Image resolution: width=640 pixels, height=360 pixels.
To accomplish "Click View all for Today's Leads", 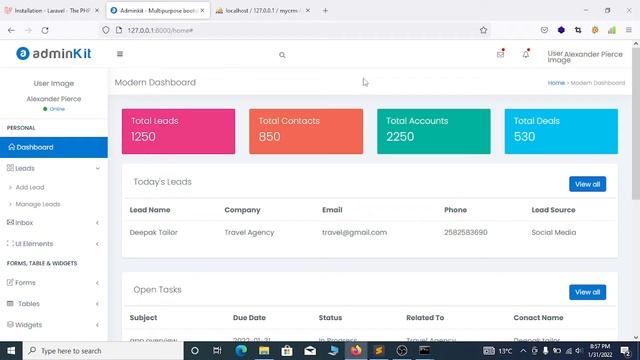I will click(x=588, y=184).
